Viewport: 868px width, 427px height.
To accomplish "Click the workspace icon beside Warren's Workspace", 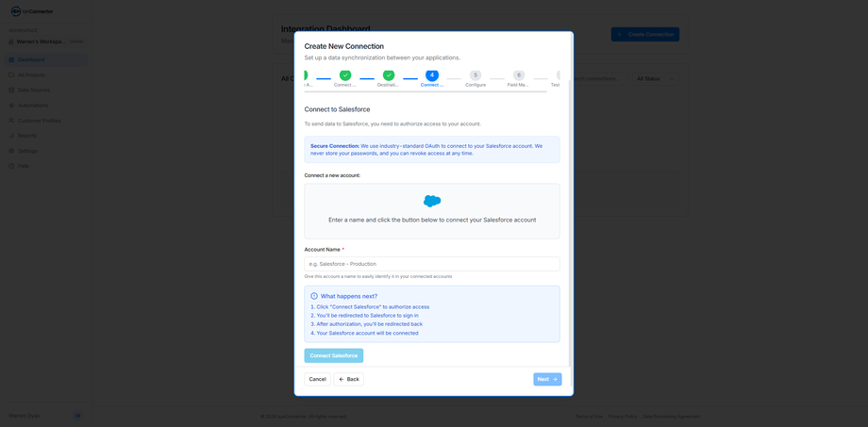I will (11, 41).
